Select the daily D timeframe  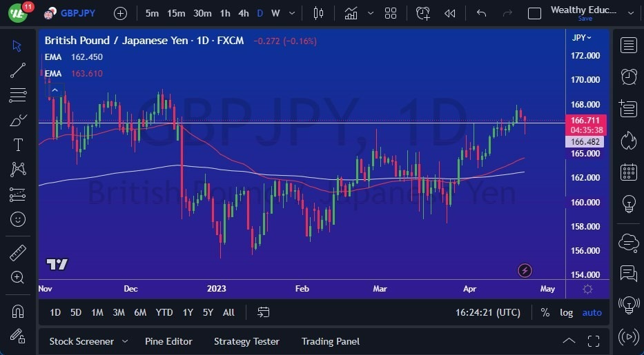tap(260, 14)
